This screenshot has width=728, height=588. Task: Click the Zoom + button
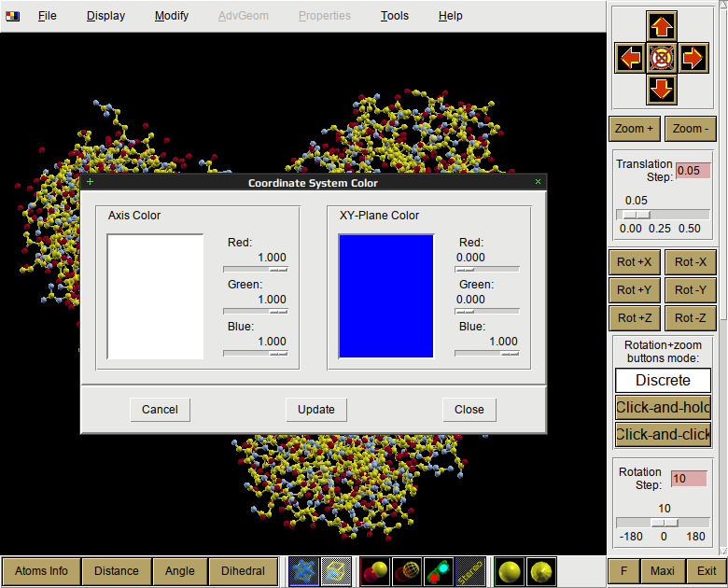point(635,129)
